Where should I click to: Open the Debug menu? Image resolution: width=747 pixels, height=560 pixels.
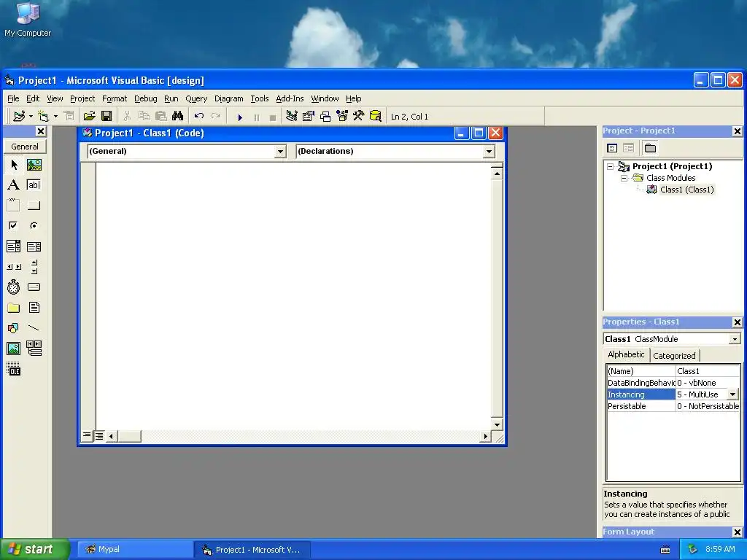pos(146,98)
